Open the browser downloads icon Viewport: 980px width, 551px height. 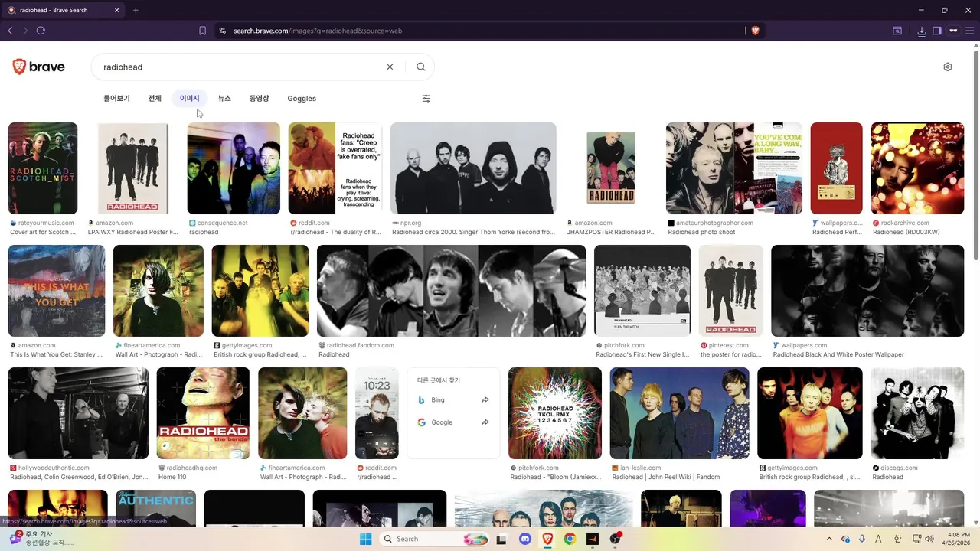point(922,31)
